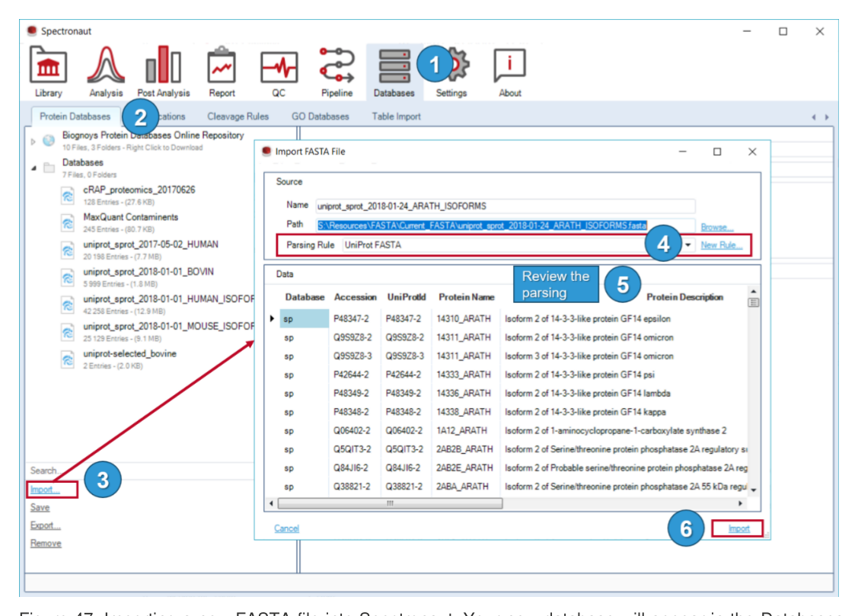
Task: Click the MOUSE_ISOFORMS database file icon
Action: coord(67,332)
